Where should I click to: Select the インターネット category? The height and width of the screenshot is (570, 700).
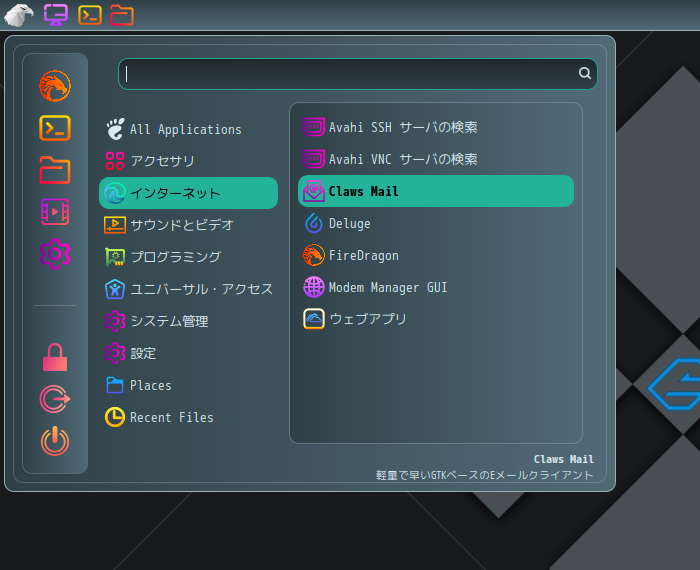tap(188, 193)
